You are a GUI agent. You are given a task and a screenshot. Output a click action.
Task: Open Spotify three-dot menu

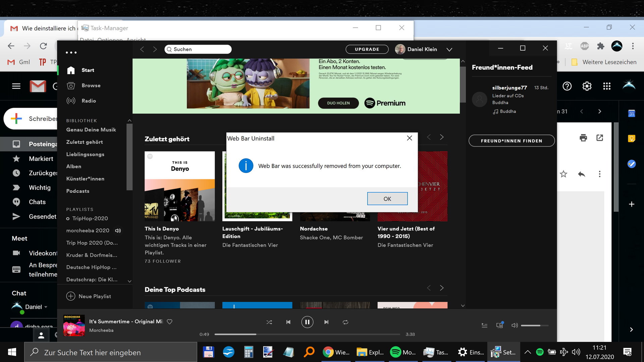[71, 53]
